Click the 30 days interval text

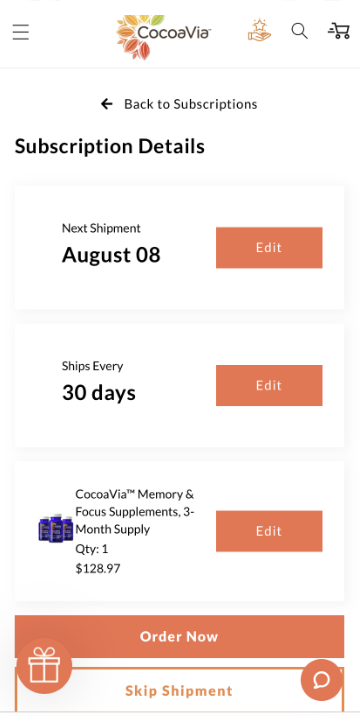click(99, 393)
